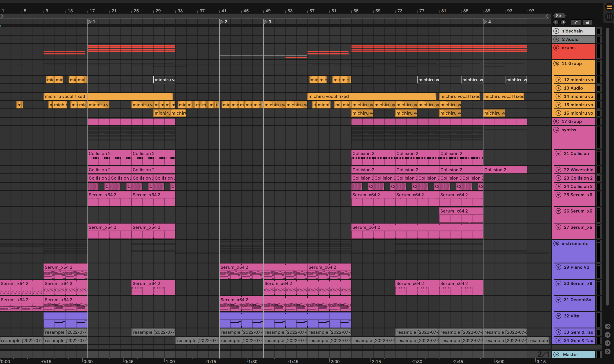This screenshot has width=614, height=364.
Task: Click the orange arrangement view icon at top right
Action: (x=609, y=7)
